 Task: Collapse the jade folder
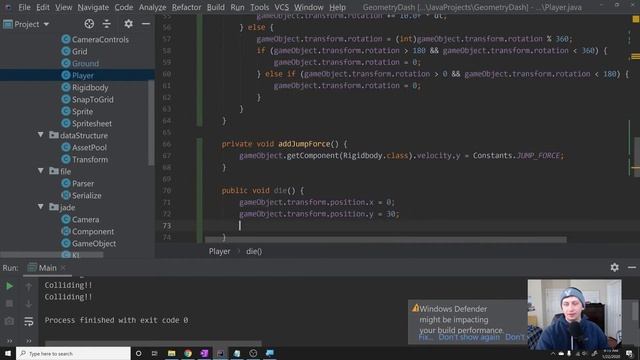(x=40, y=207)
